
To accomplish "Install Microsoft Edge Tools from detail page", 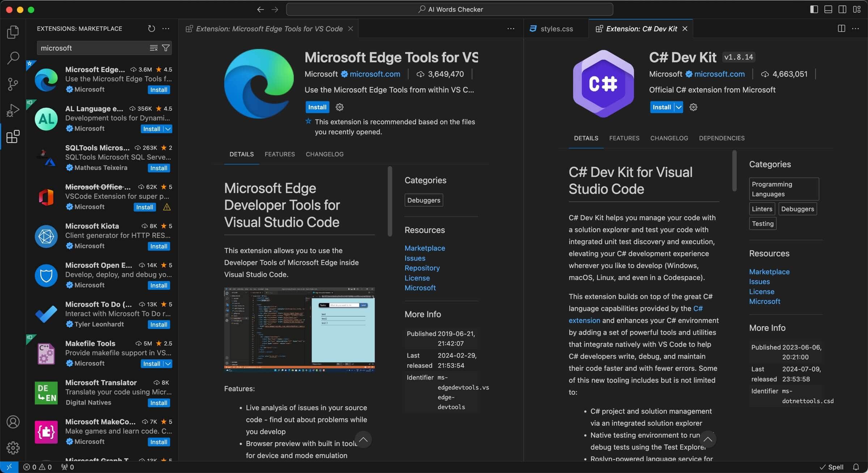I will pos(317,107).
